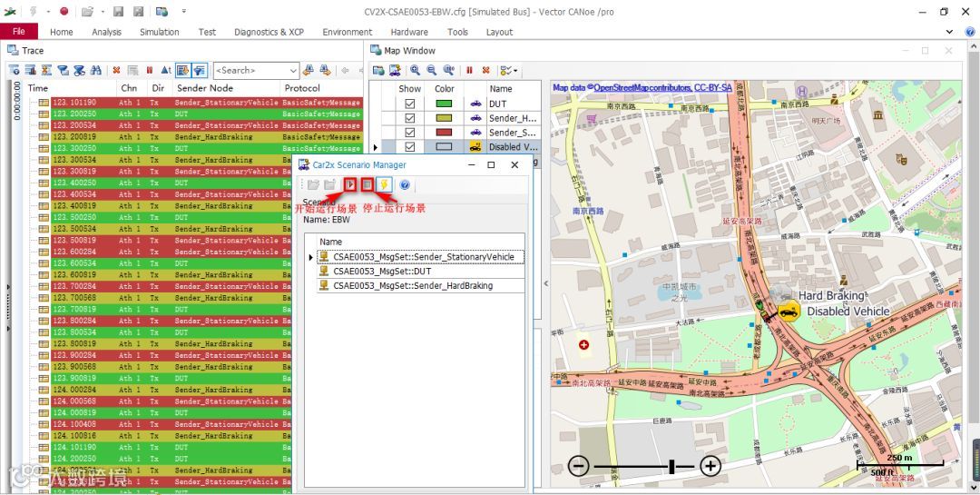Pause the Map Window display
The image size is (980, 495).
tap(469, 70)
